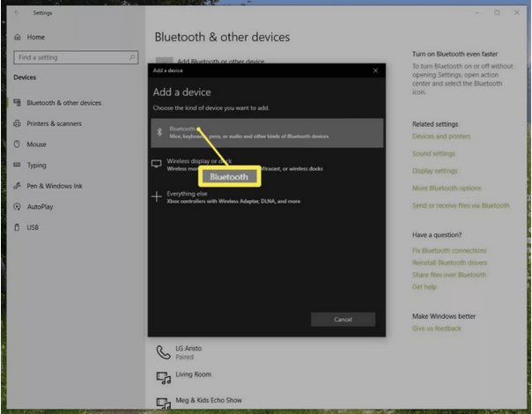This screenshot has height=414, width=532.
Task: Open Send or receive files via Bluetooth
Action: (461, 205)
